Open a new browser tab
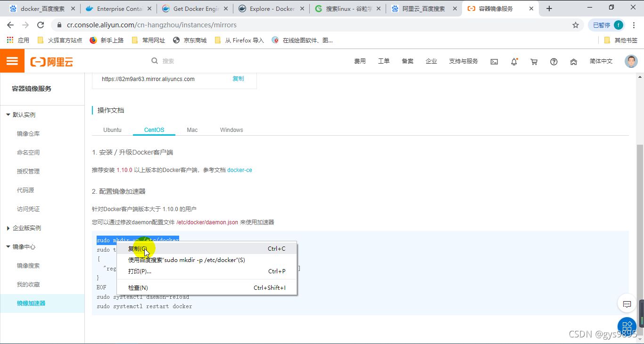The width and height of the screenshot is (644, 344). point(549,8)
